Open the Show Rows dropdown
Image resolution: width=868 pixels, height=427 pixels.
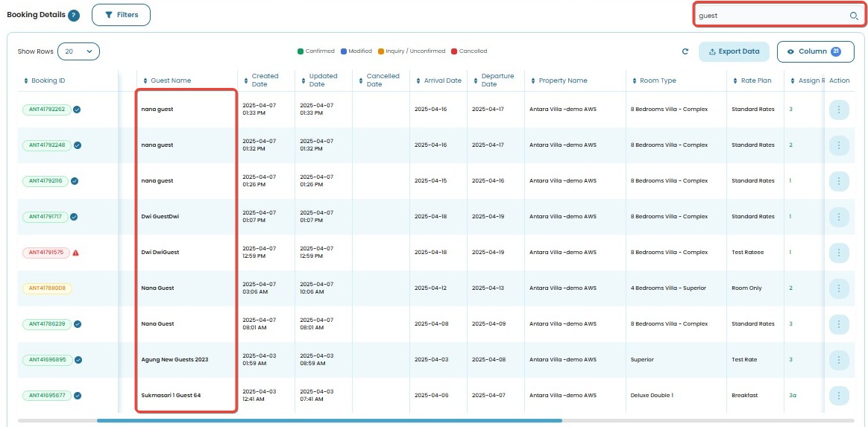point(78,51)
